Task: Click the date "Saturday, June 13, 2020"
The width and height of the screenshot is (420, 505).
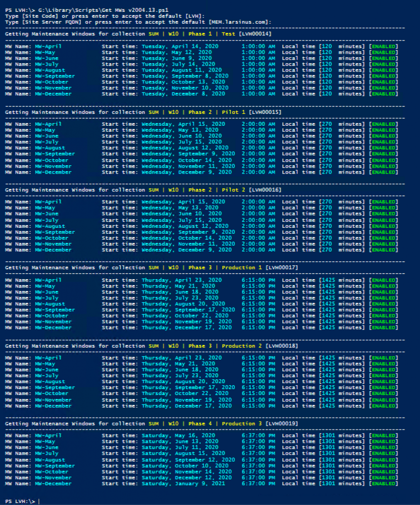Action: [x=180, y=441]
